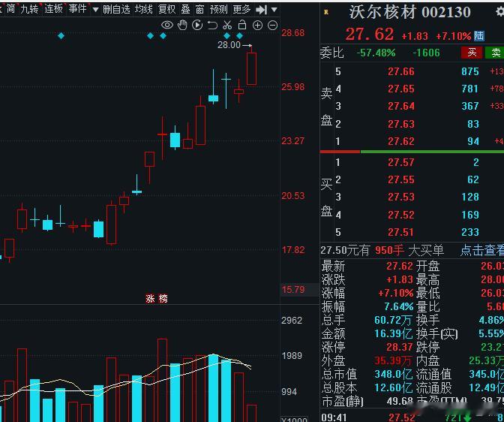Click the 总市值 value 348.0亿
Image resolution: width=504 pixels, height=422 pixels.
pos(394,374)
